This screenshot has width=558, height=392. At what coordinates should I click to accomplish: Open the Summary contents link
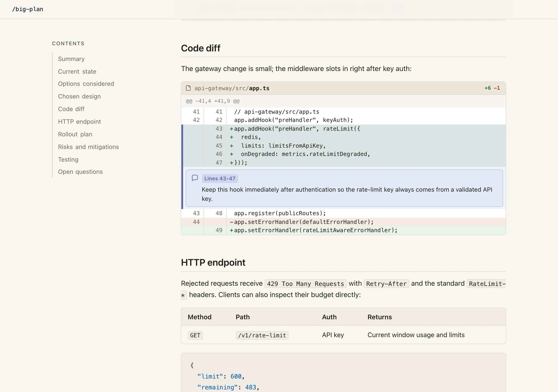(71, 59)
